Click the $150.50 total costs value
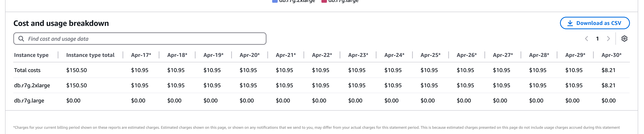Image resolution: width=644 pixels, height=134 pixels. [x=77, y=70]
